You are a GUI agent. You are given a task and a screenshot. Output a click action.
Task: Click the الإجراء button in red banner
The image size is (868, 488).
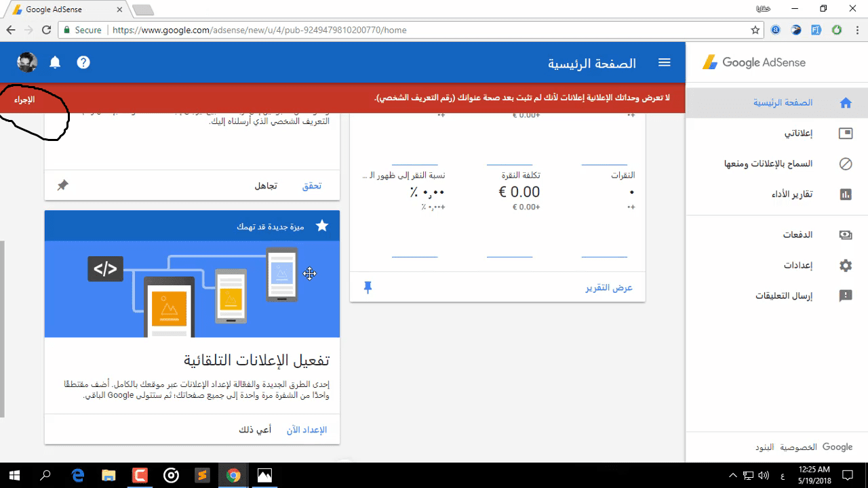pos(24,100)
